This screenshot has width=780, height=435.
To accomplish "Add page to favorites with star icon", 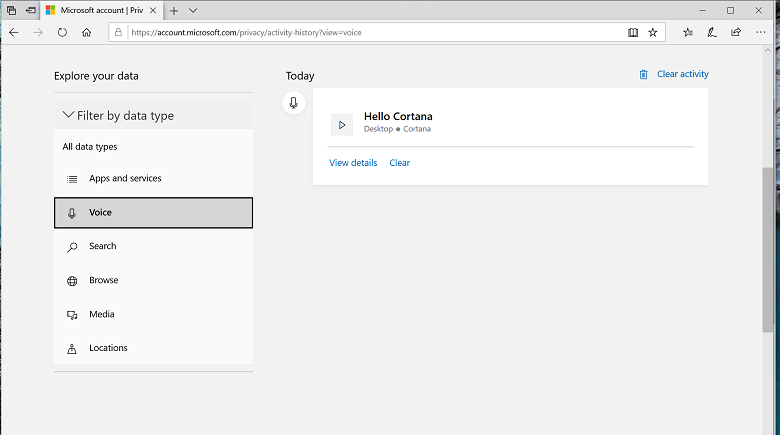I will pyautogui.click(x=653, y=32).
